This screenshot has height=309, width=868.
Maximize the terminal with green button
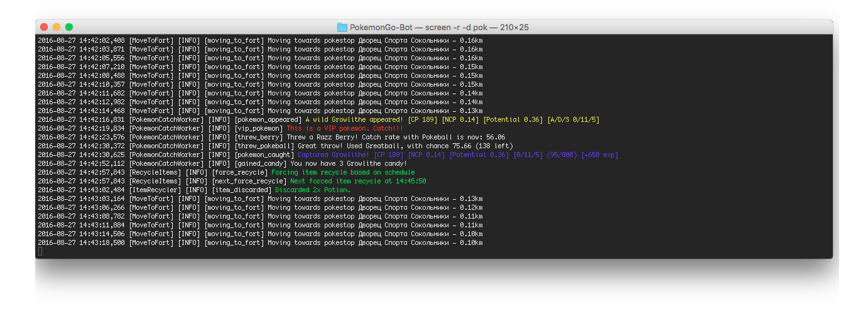tap(69, 27)
